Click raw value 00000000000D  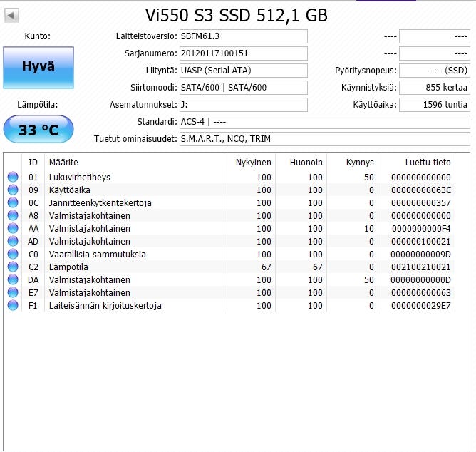pyautogui.click(x=420, y=279)
